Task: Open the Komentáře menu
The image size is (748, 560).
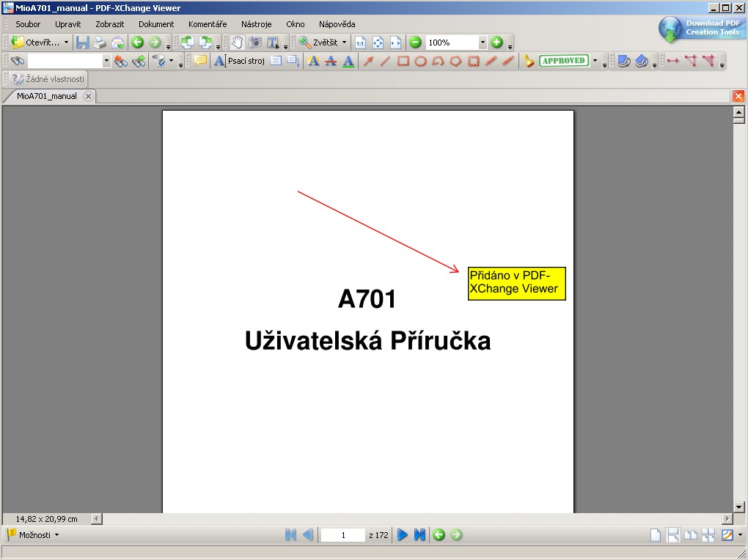Action: 208,24
